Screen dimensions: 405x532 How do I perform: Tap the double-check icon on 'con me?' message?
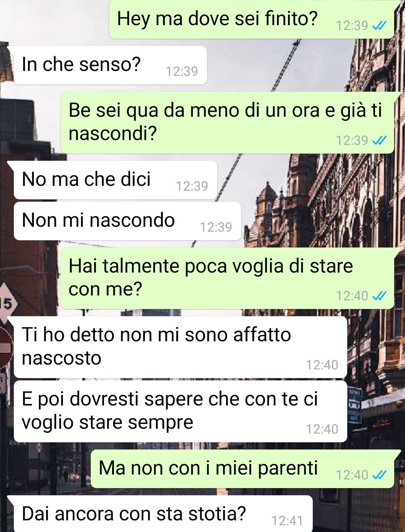point(379,296)
